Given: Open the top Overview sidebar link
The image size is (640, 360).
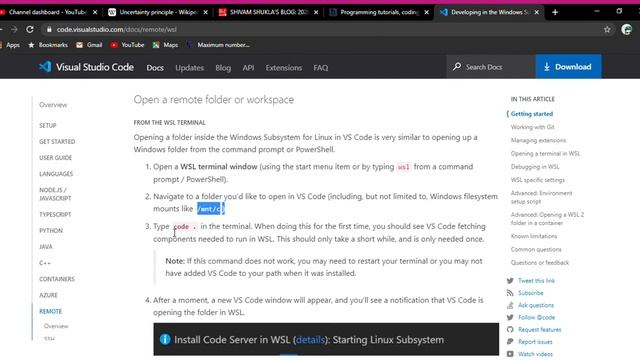Looking at the screenshot, I should click(53, 105).
